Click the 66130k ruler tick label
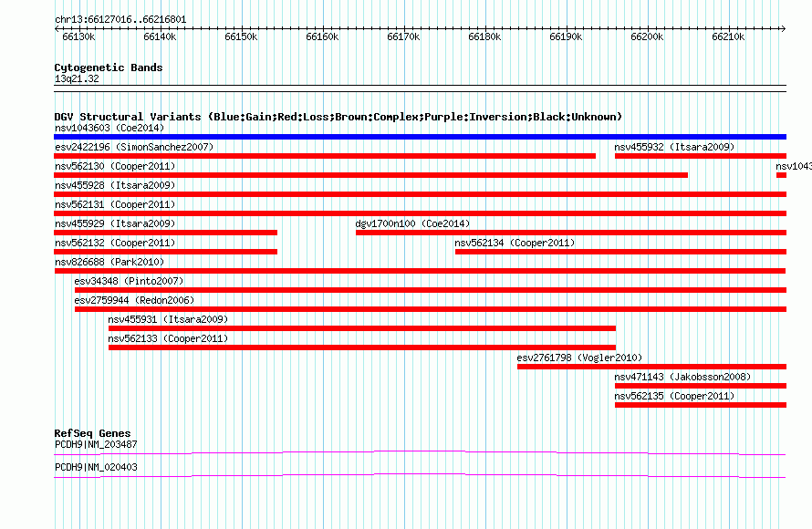 [78, 36]
